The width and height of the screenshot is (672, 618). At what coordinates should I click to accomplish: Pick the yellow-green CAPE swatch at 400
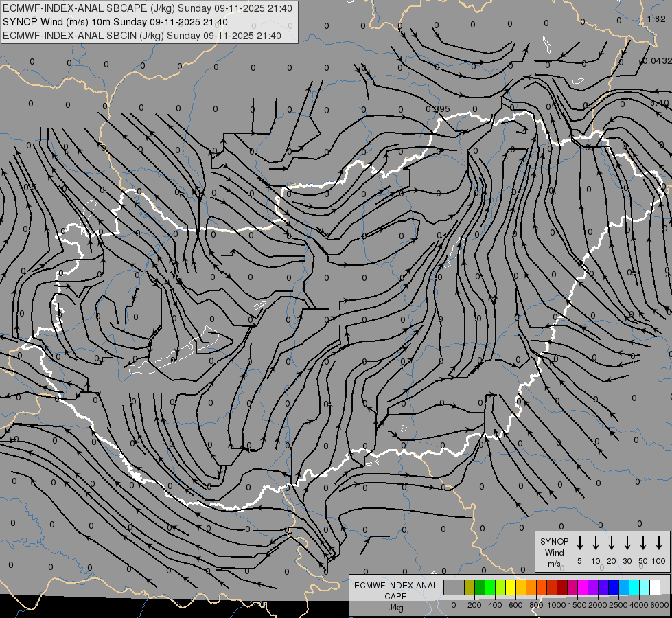(x=500, y=587)
